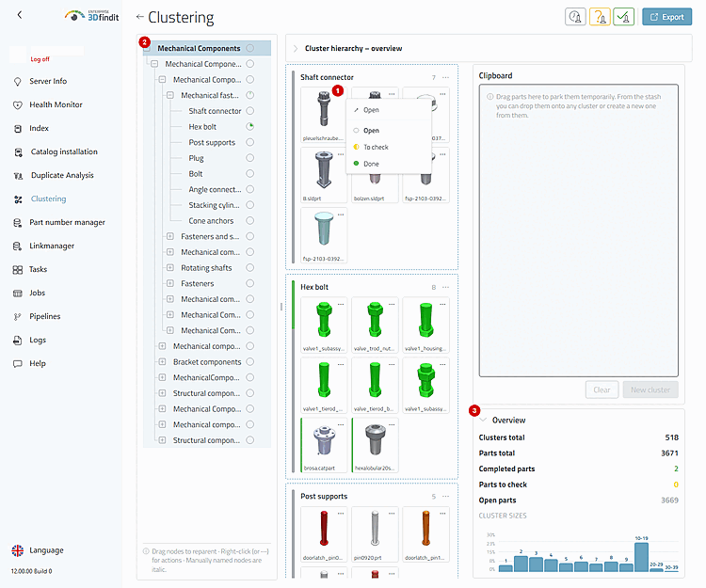Click the 10-19 cluster size bar
Viewport: 706px width, 588px height.
(641, 557)
